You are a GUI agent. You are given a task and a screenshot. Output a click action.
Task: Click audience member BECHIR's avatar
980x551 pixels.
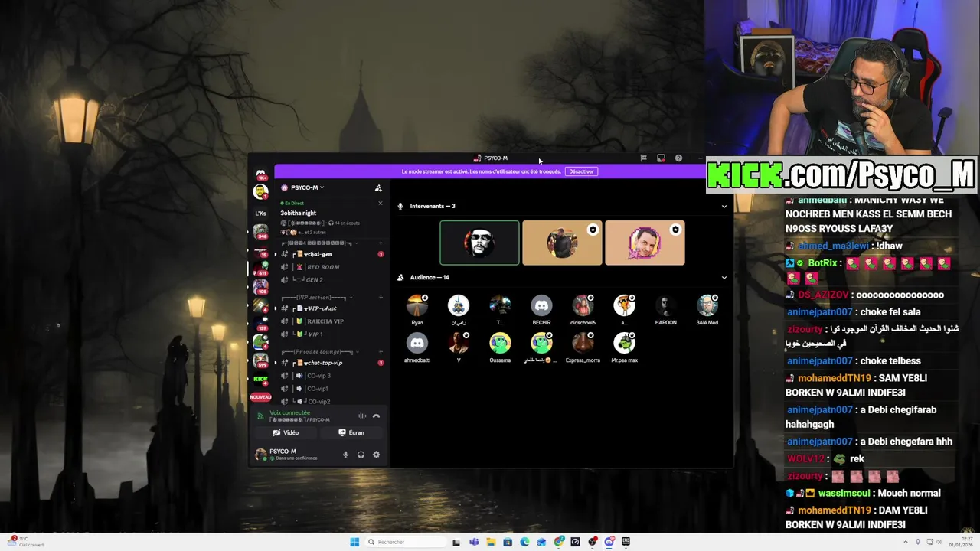[541, 305]
